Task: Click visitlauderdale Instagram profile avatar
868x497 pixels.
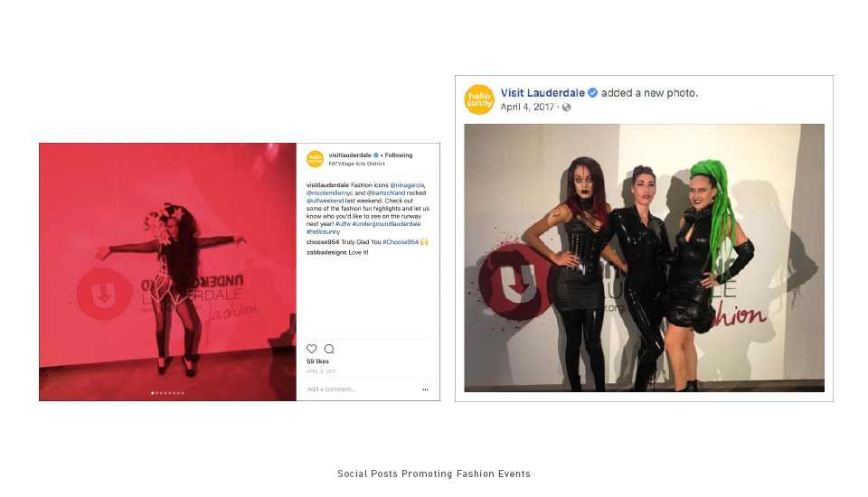Action: [x=315, y=159]
